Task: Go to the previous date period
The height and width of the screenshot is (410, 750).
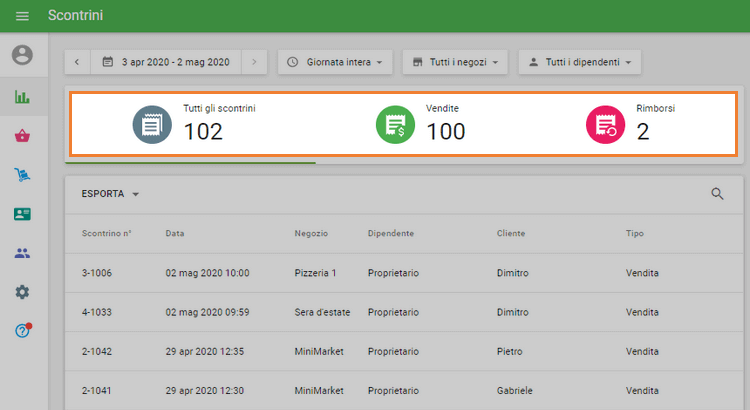Action: (78, 62)
